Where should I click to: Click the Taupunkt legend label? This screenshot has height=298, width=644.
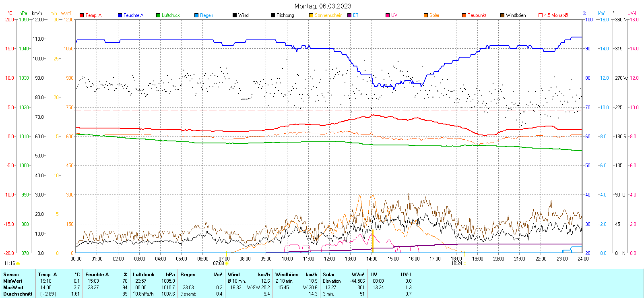(x=477, y=15)
